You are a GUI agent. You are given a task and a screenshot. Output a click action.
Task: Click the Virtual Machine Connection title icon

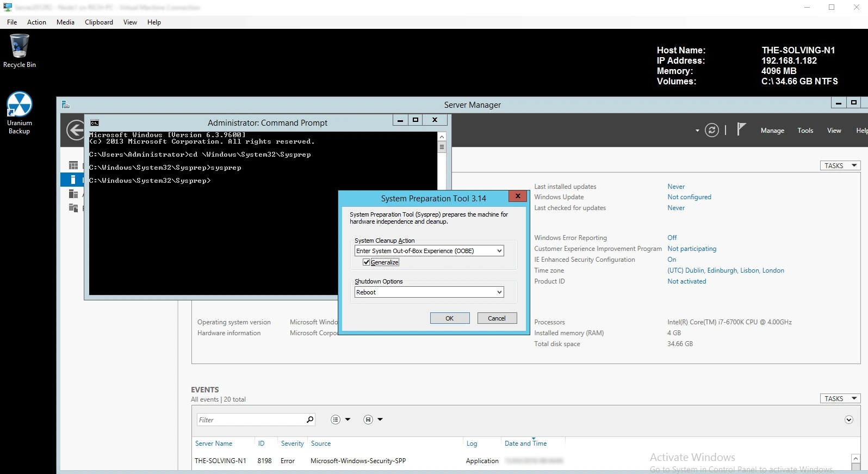pos(8,7)
